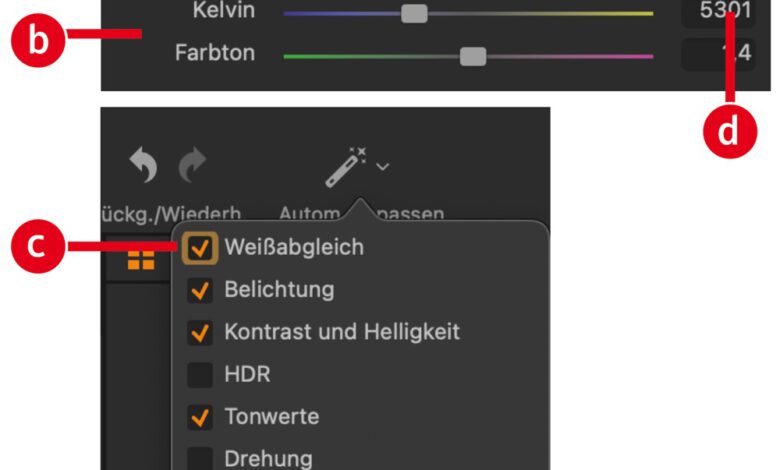The image size is (780, 470).
Task: Click the Kelvin slider handle
Action: click(414, 14)
